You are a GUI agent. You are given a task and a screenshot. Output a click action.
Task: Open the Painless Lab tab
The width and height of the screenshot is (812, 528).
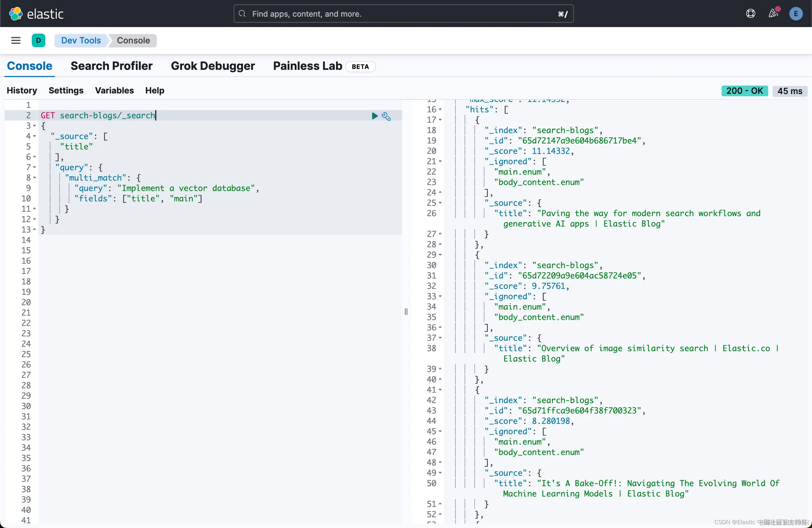[x=307, y=66]
